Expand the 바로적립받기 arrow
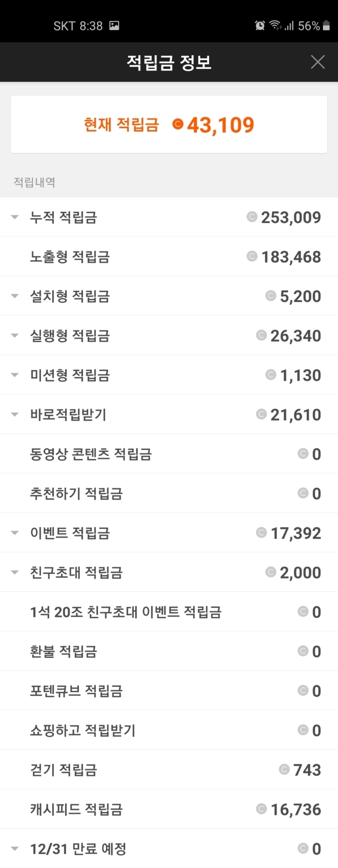338x868 pixels. [x=15, y=415]
